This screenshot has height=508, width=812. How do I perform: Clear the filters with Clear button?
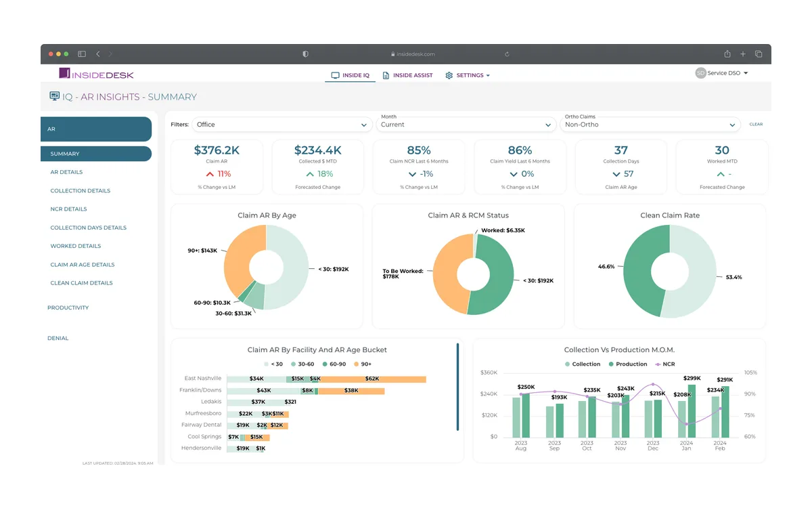click(x=756, y=125)
